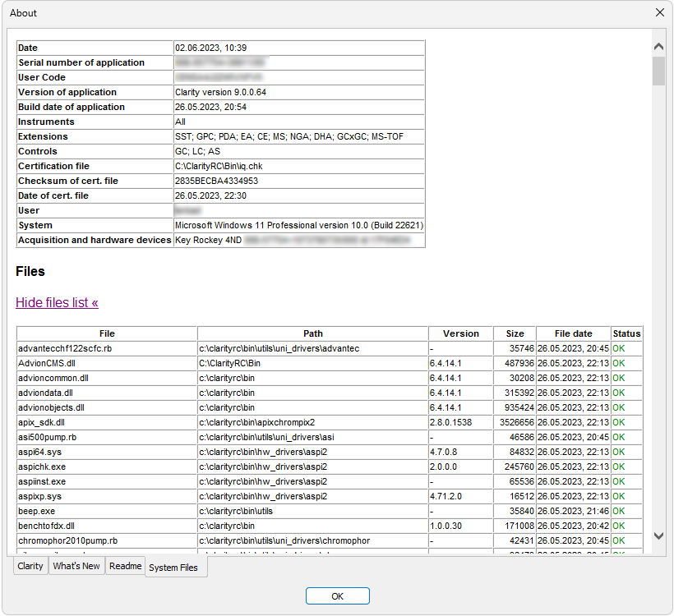This screenshot has height=616, width=674.
Task: Close the About dialog window
Action: [x=660, y=12]
